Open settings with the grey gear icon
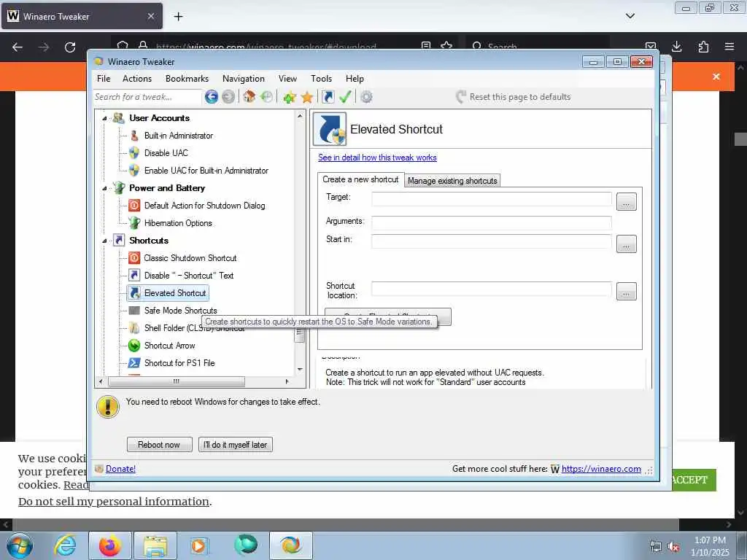Image resolution: width=747 pixels, height=560 pixels. click(x=366, y=97)
